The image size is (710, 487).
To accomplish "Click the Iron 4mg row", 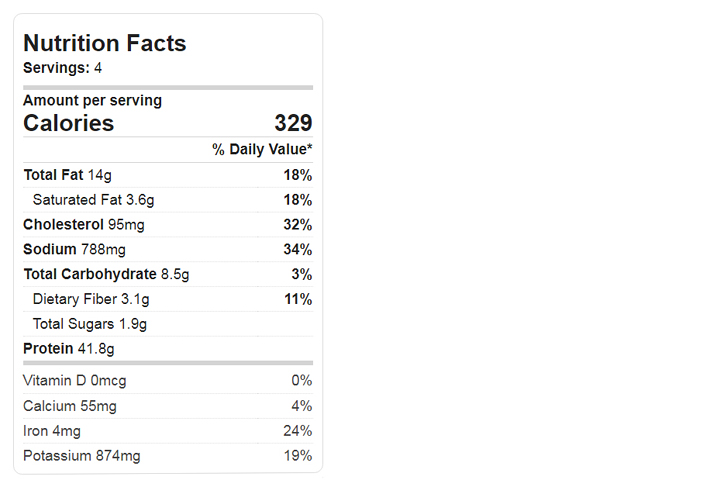I will tap(168, 431).
